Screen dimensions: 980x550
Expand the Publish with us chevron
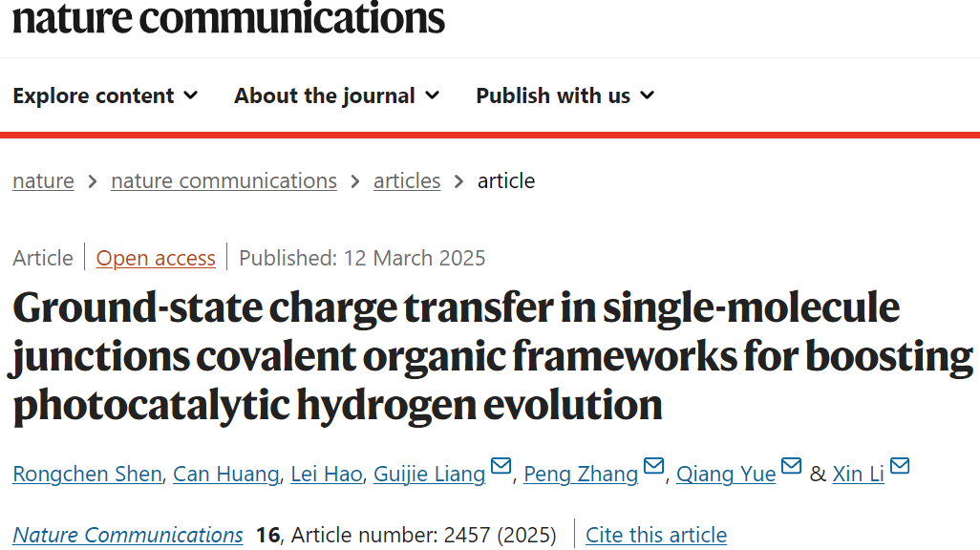click(648, 95)
